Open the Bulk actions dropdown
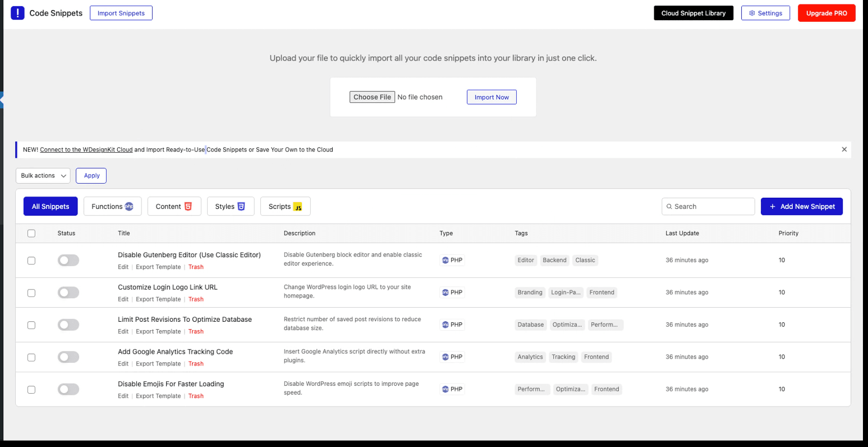This screenshot has width=868, height=447. pos(43,175)
